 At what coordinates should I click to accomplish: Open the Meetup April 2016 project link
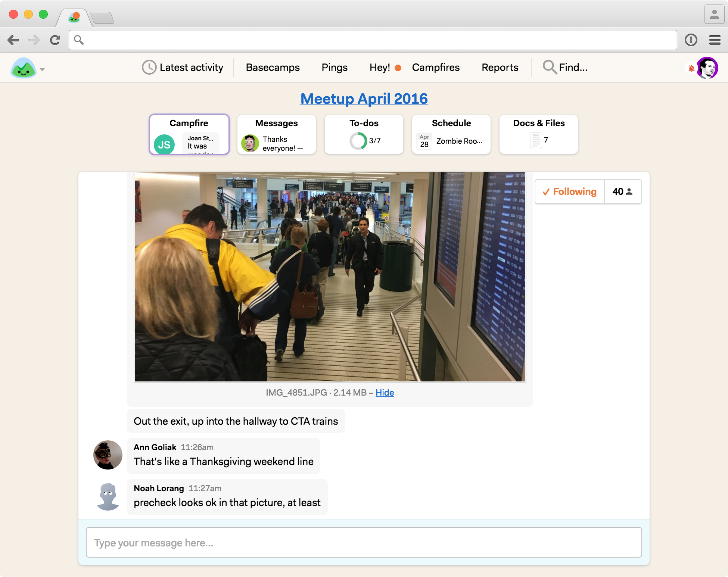point(364,99)
